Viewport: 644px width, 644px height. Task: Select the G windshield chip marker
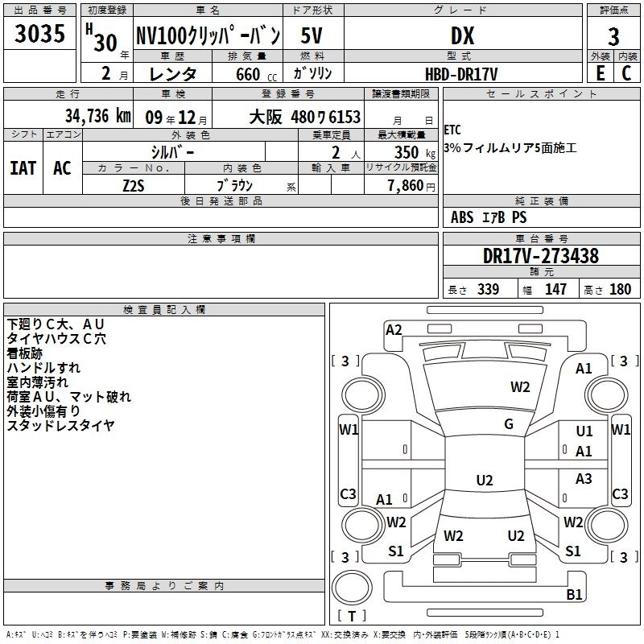509,424
